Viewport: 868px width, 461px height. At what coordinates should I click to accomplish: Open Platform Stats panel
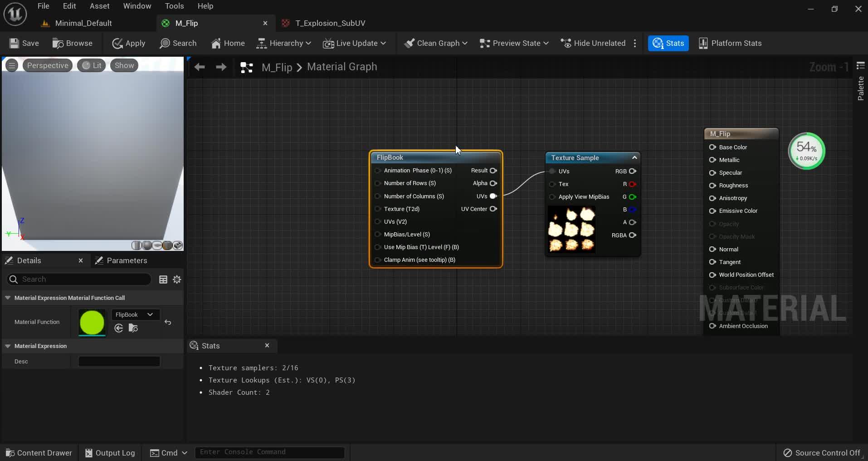(x=730, y=43)
